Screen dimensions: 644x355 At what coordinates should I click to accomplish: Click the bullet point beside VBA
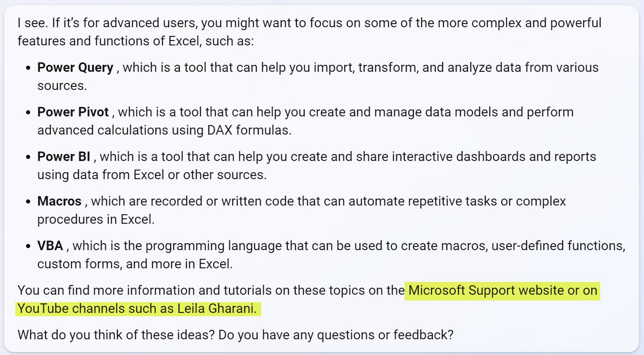pyautogui.click(x=28, y=246)
